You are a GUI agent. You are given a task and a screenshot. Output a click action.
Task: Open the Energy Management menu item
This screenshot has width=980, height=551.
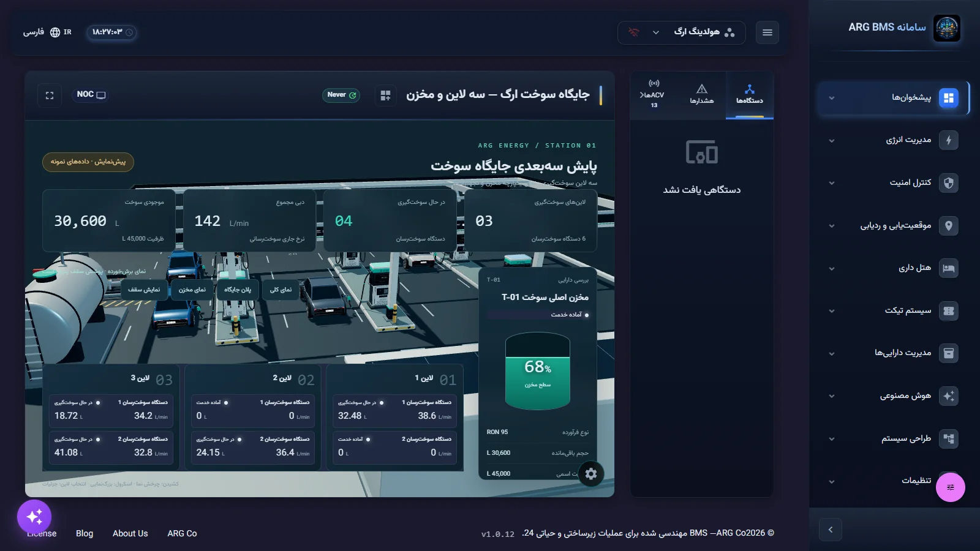(x=893, y=140)
